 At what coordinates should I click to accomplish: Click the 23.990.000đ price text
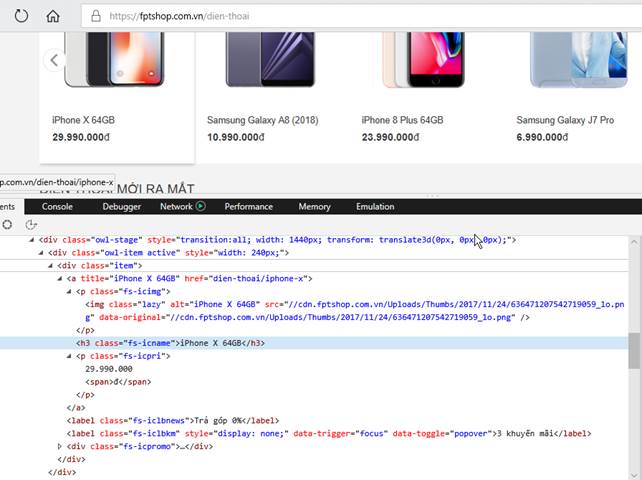coord(390,137)
